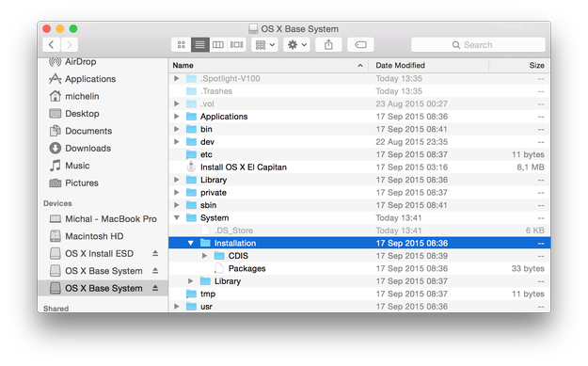Image resolution: width=588 pixels, height=366 pixels.
Task: Expand the private folder
Action: click(x=177, y=192)
